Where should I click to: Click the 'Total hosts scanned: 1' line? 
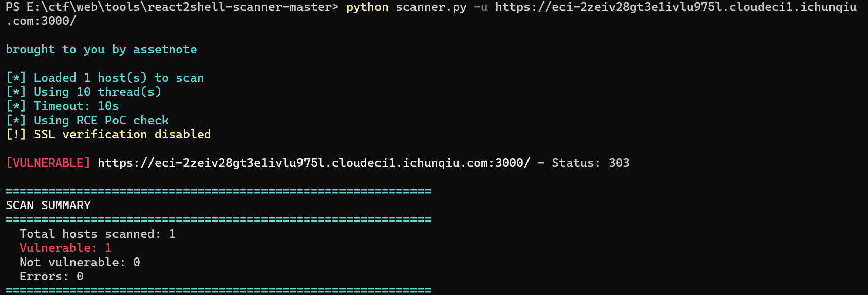(97, 234)
